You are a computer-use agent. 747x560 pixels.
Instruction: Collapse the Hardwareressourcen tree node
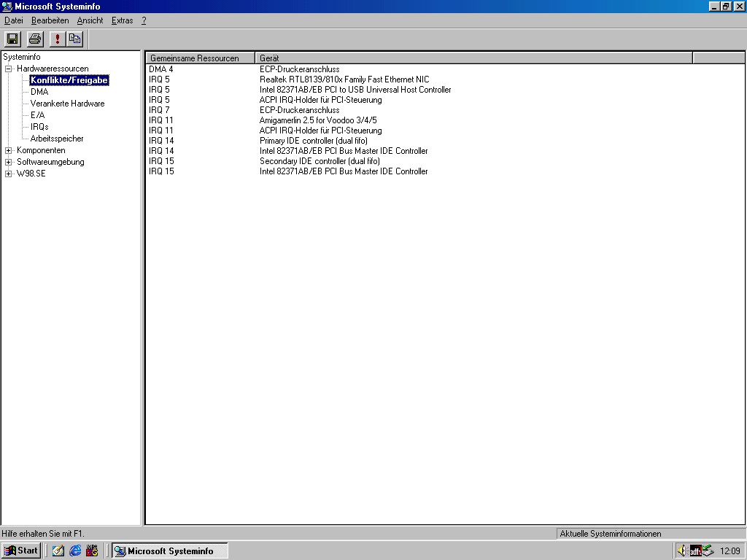(8, 69)
